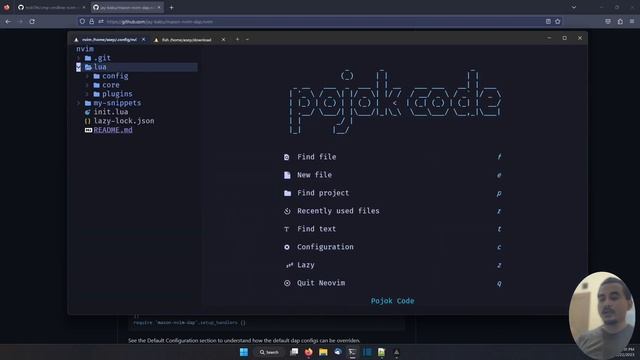Image resolution: width=640 pixels, height=360 pixels.
Task: Open the Windows Start menu
Action: click(244, 352)
